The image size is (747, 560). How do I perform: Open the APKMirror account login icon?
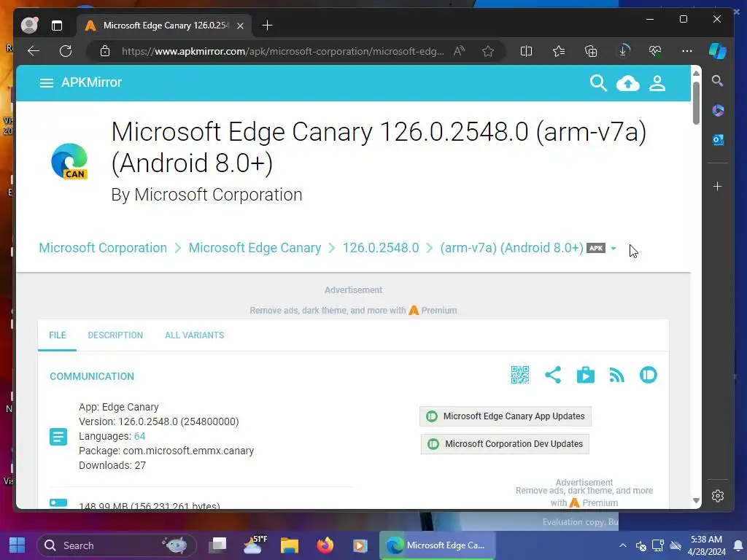[x=657, y=83]
